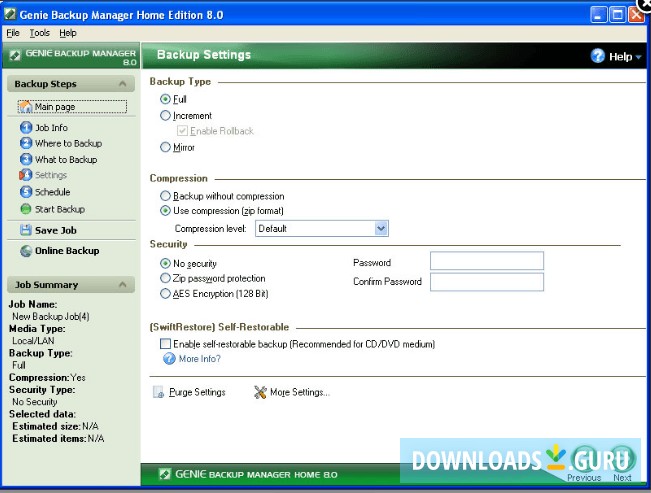Viewport: 651px width, 493px height.
Task: Click the Help text in header
Action: coord(620,56)
